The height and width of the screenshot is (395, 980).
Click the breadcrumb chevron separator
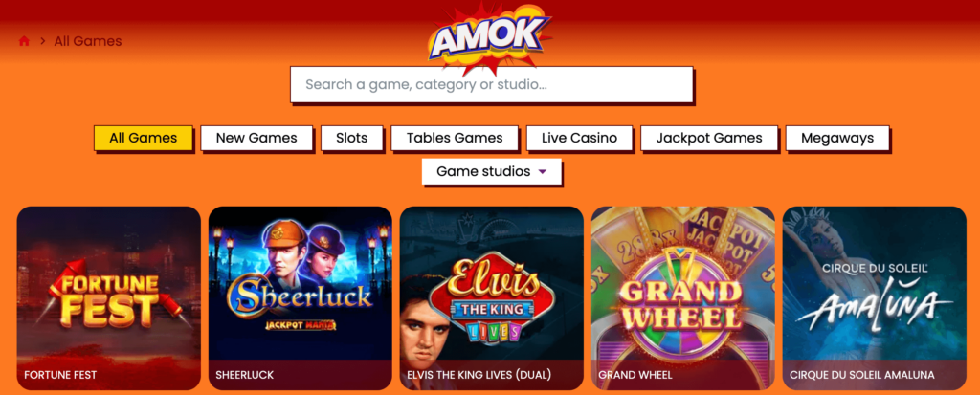pos(42,41)
